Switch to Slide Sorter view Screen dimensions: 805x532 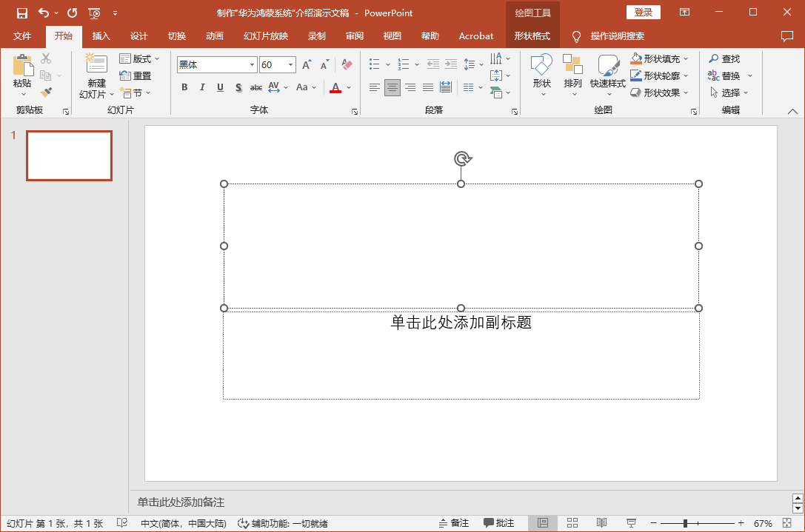[572, 523]
